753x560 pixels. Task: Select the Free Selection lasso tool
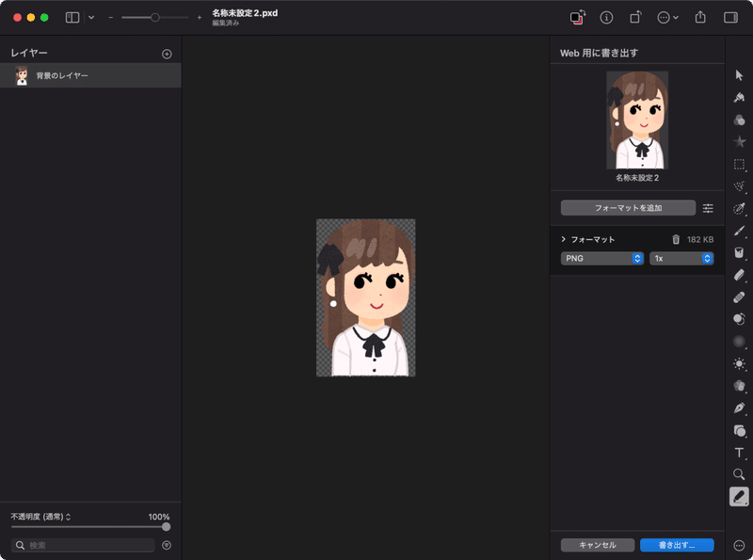(739, 186)
